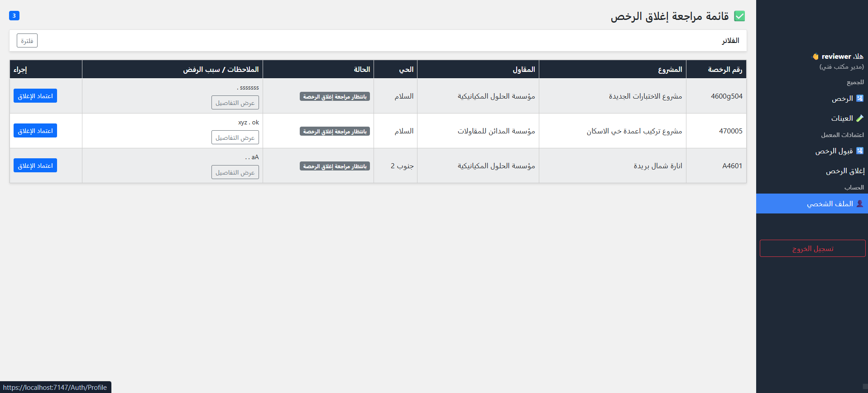Show details for permit 4600g504 row
868x393 pixels.
235,103
